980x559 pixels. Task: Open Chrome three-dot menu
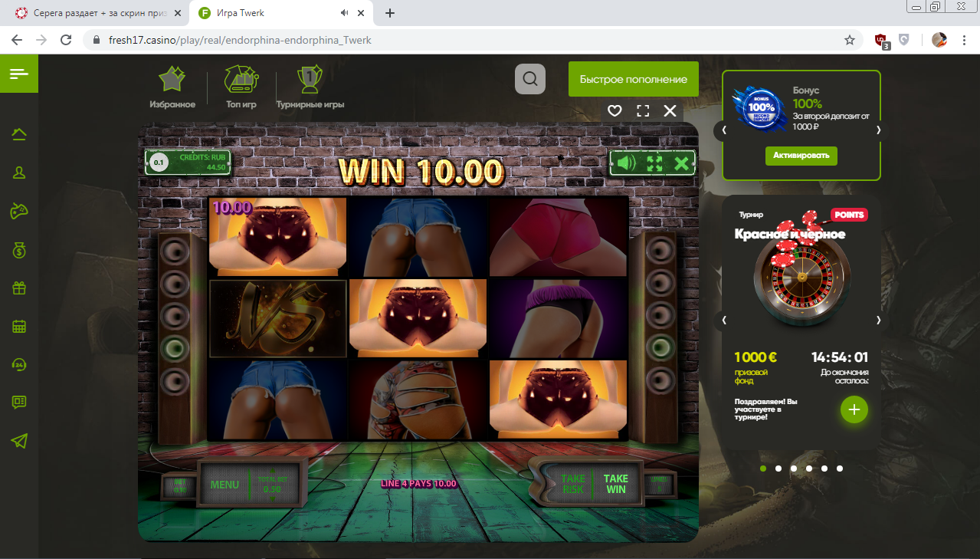(x=963, y=40)
